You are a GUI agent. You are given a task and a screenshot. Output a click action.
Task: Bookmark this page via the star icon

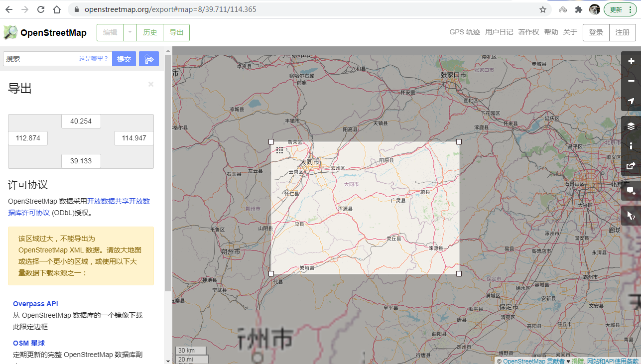click(x=542, y=9)
